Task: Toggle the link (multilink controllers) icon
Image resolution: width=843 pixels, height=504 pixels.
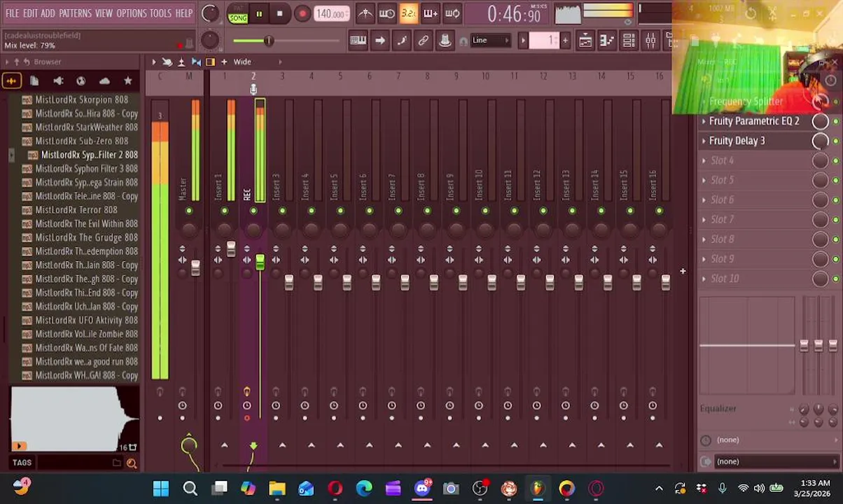Action: [423, 41]
